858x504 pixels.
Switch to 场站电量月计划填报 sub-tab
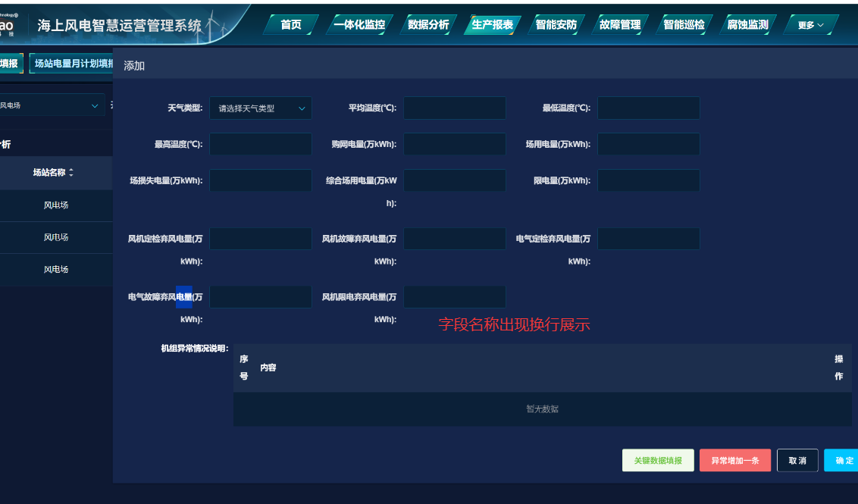(x=73, y=64)
